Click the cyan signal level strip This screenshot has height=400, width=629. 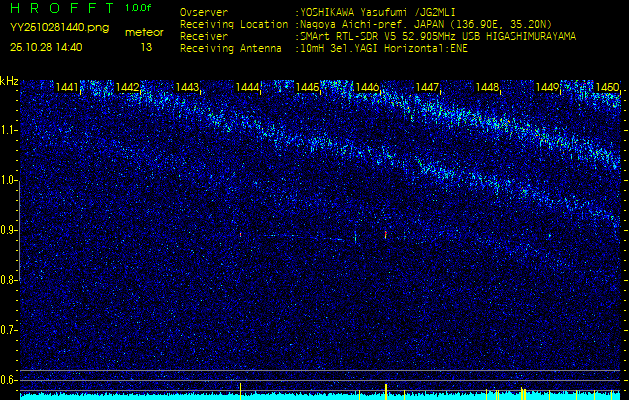pos(320,395)
